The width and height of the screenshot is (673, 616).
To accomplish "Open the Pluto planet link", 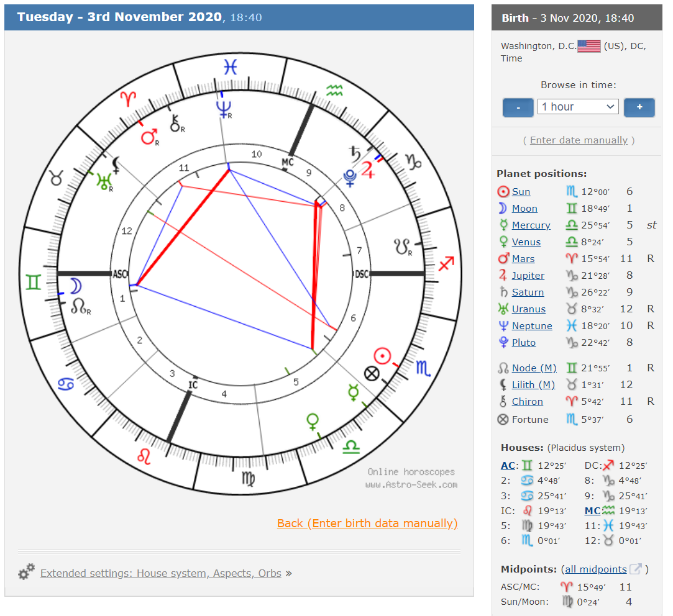I will (x=524, y=342).
